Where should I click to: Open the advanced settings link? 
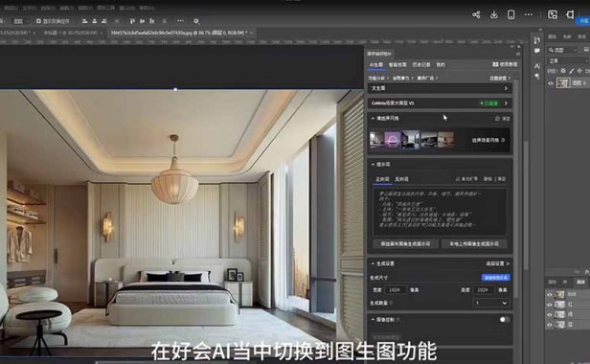(497, 263)
